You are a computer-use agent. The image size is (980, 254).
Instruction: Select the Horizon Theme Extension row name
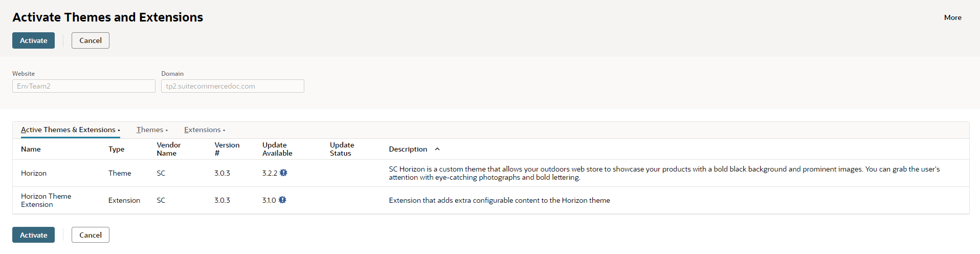(x=46, y=200)
